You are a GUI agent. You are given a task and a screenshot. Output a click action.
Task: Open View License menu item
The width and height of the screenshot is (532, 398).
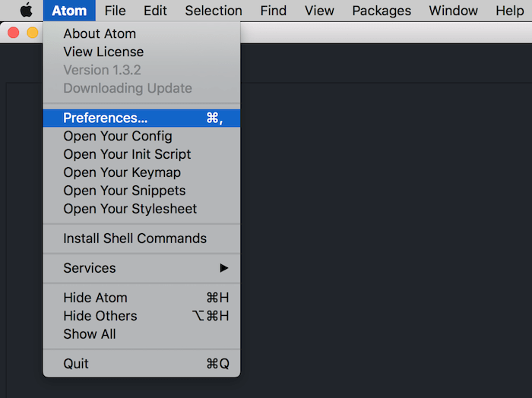point(103,52)
